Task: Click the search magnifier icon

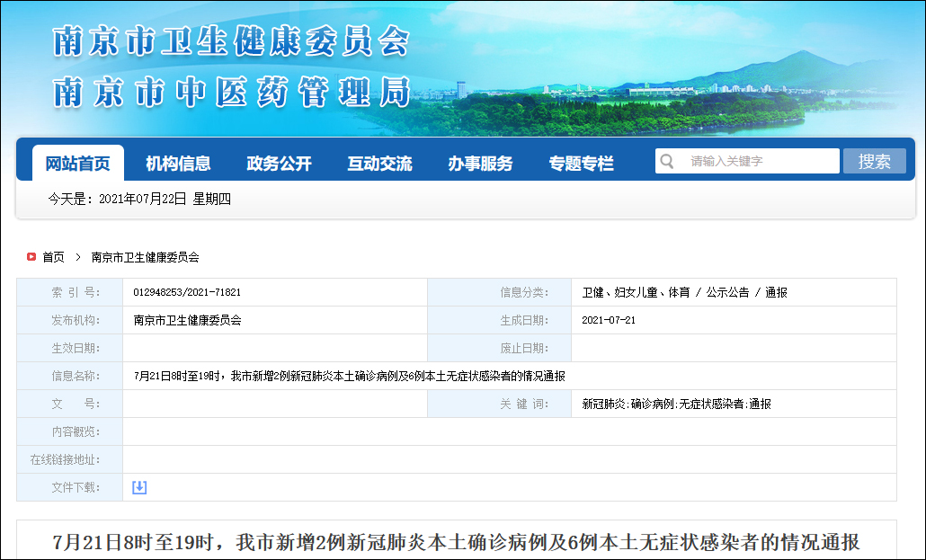Action: pyautogui.click(x=667, y=161)
